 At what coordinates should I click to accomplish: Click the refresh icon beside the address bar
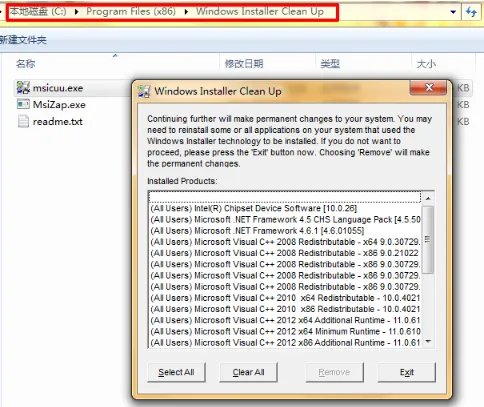click(471, 12)
